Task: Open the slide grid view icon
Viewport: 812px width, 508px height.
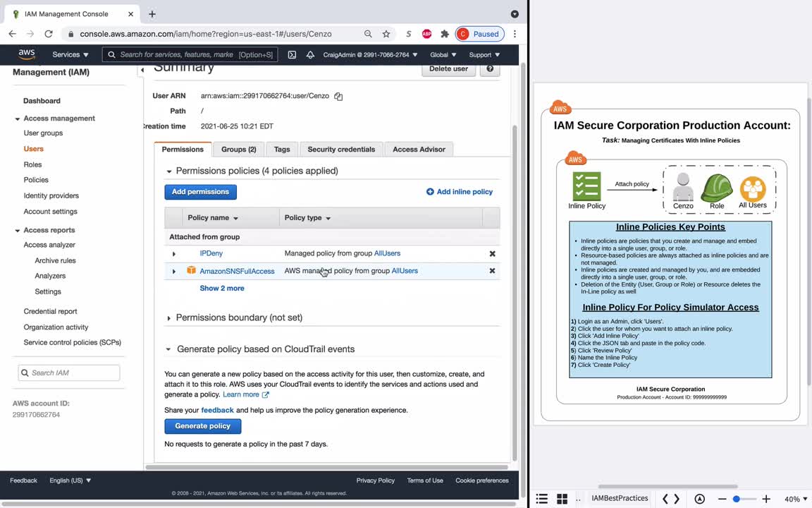Action: 562,499
